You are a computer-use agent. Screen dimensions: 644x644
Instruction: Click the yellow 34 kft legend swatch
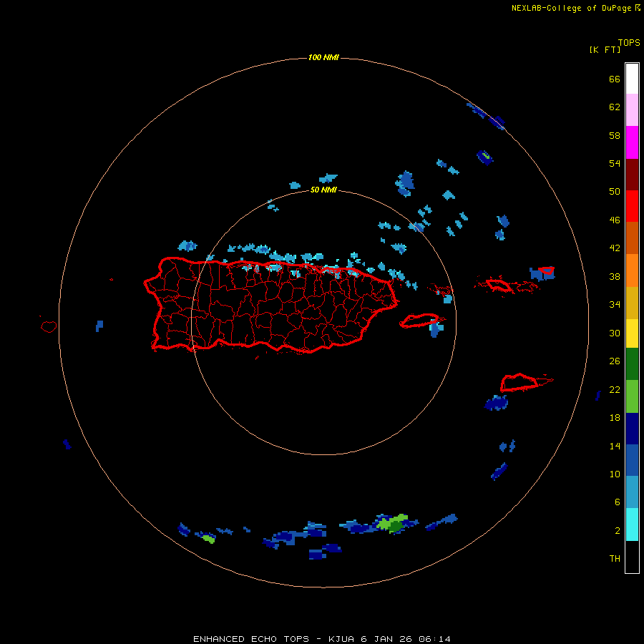(x=632, y=333)
